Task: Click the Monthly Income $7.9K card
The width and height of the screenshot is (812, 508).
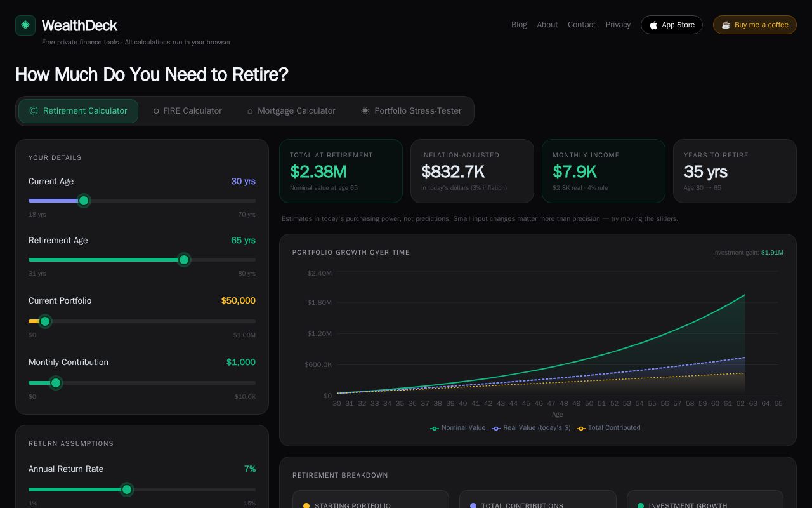Action: point(603,171)
